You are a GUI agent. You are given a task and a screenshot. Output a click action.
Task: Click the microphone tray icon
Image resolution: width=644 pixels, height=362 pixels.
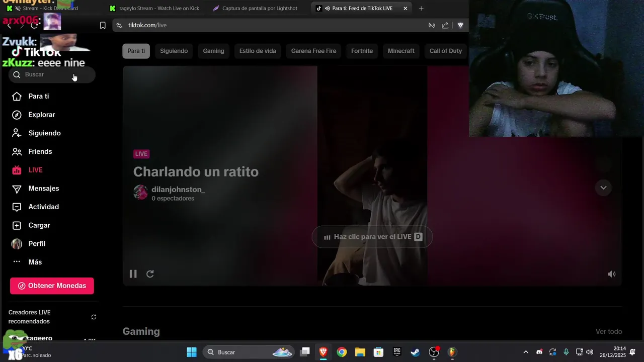click(x=566, y=352)
